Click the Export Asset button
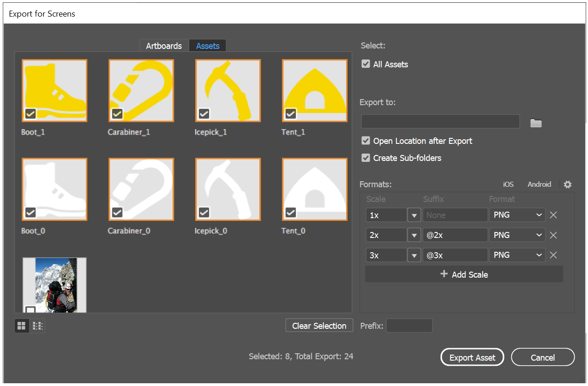This screenshot has width=588, height=386. point(472,357)
